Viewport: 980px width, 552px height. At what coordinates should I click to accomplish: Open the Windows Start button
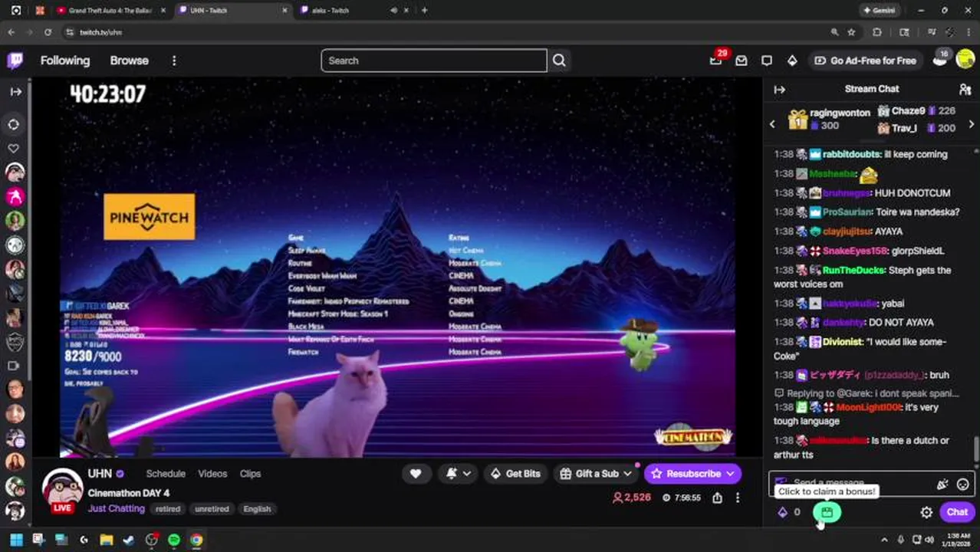(x=16, y=540)
